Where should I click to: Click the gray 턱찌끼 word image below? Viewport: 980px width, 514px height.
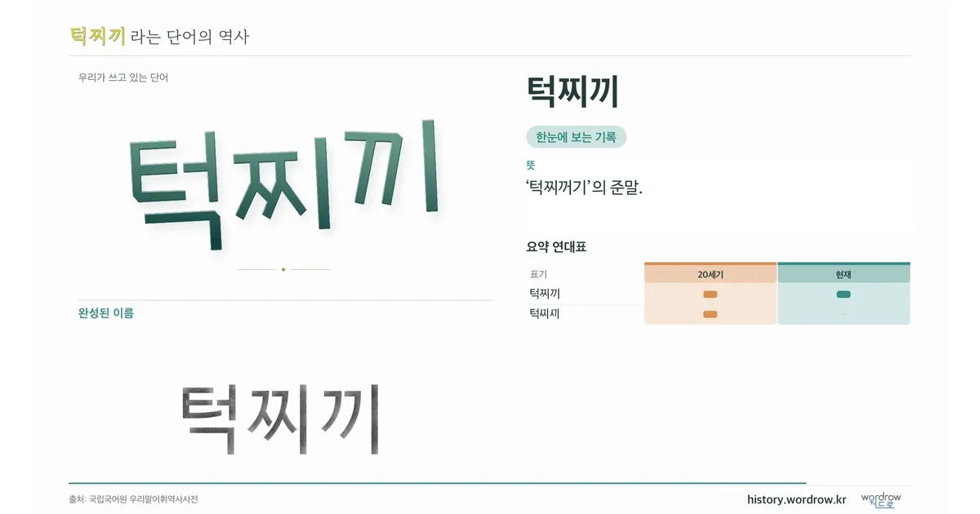(x=280, y=419)
